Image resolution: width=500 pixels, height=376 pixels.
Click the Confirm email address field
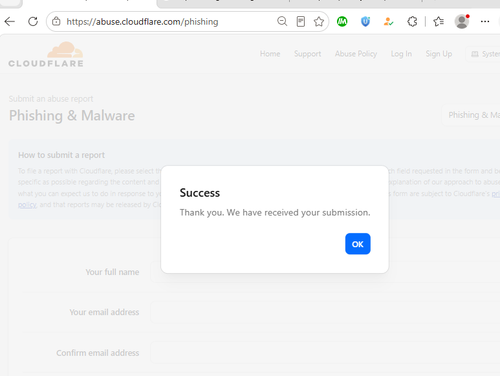click(325, 353)
